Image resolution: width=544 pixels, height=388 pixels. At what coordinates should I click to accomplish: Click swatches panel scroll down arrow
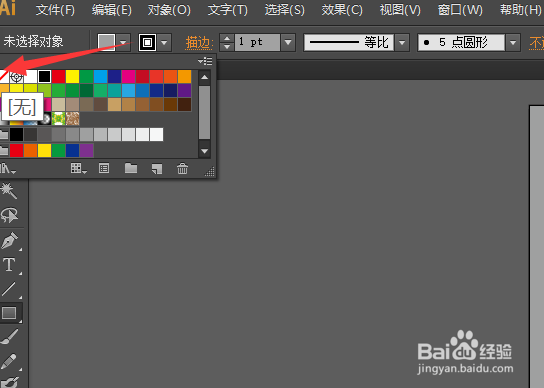tap(205, 151)
